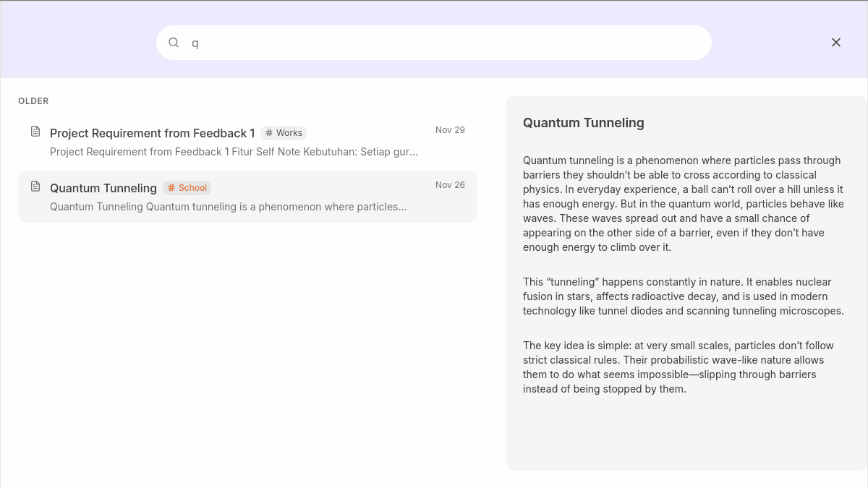Click the 'OLDER' section header

point(33,101)
